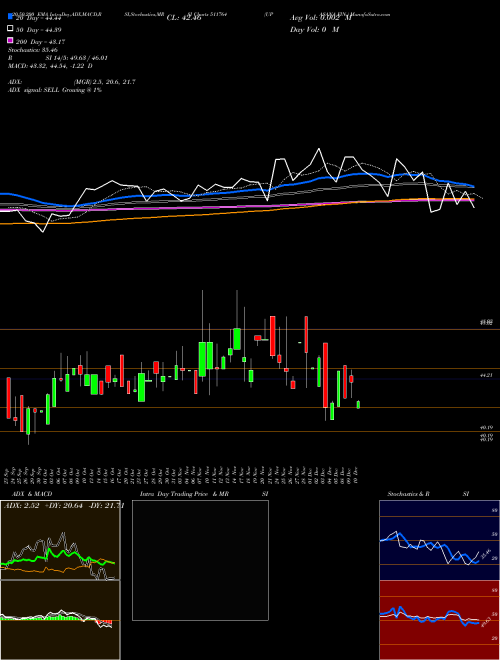Click the 'CL: 42.46' closing price text
Image resolution: width=500 pixels, height=660 pixels.
coord(184,18)
